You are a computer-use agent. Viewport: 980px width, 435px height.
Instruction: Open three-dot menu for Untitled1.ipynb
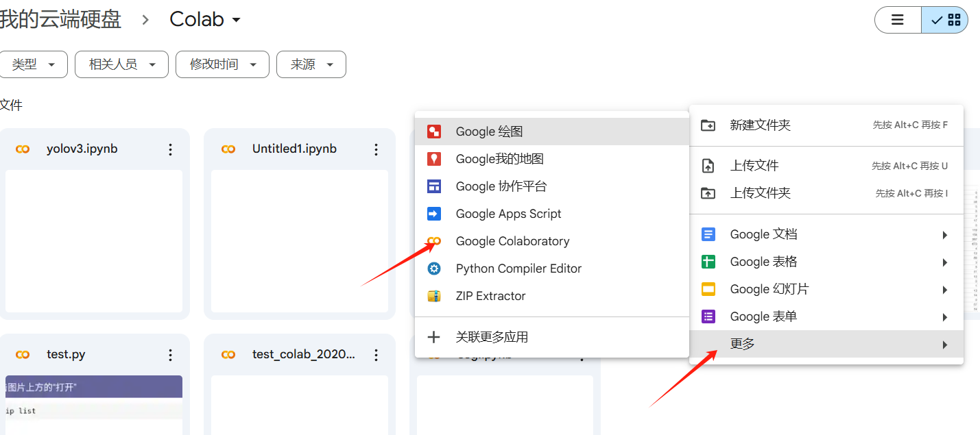click(376, 149)
